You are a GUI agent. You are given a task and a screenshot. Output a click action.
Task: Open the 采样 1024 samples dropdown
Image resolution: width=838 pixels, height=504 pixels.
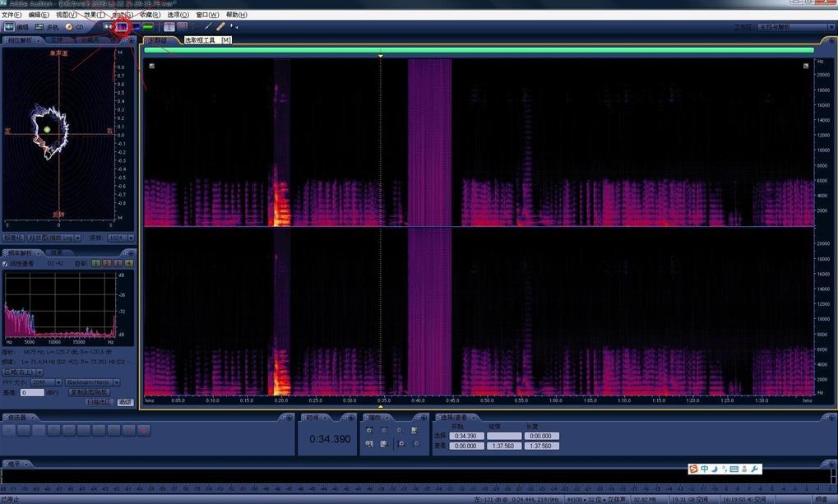pos(120,238)
